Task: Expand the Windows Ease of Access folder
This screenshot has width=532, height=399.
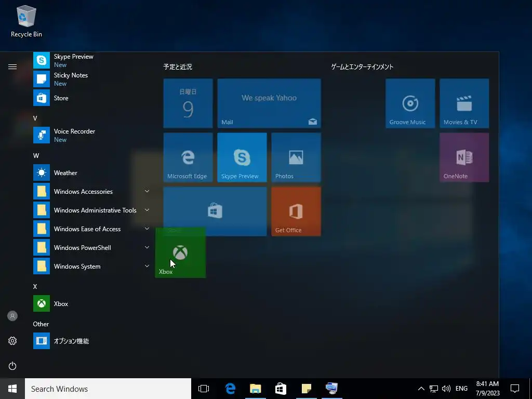Action: 91,229
